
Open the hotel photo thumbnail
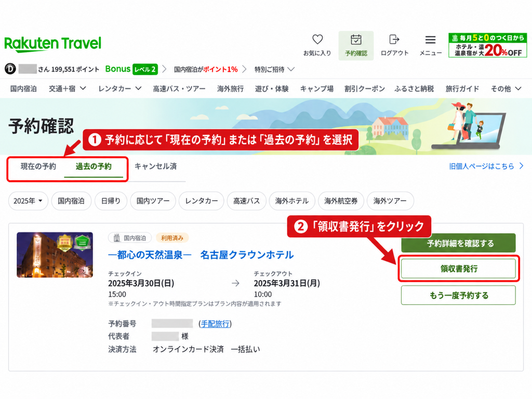click(x=55, y=255)
